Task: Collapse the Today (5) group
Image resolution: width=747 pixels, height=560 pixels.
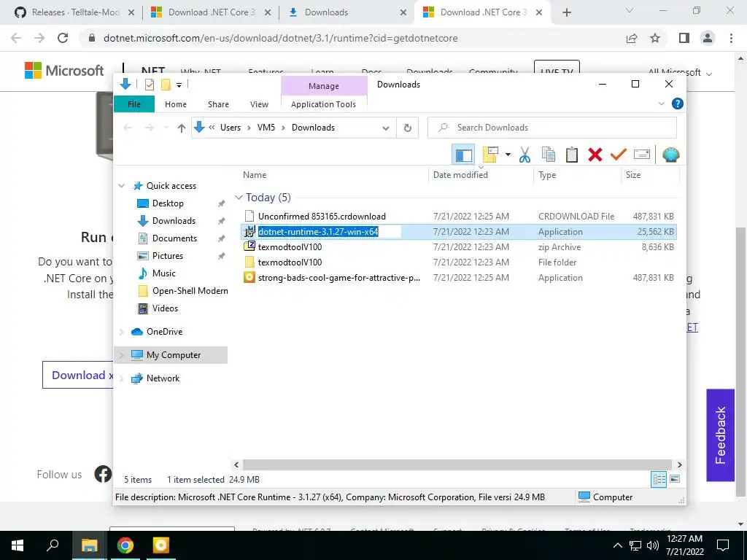Action: (239, 197)
